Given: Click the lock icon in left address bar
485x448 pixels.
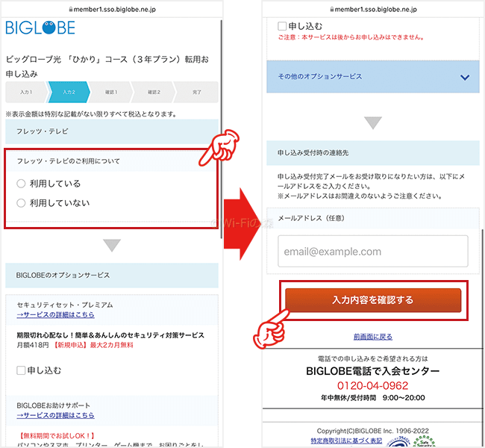Looking at the screenshot, I should pos(71,10).
